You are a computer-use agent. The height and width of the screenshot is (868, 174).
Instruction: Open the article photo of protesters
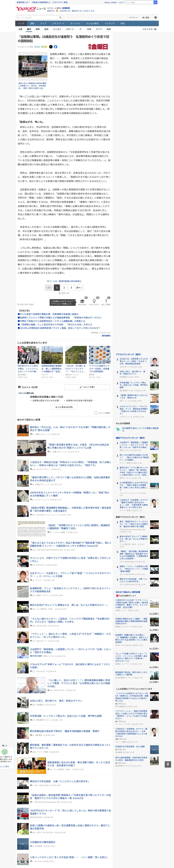[33, 67]
